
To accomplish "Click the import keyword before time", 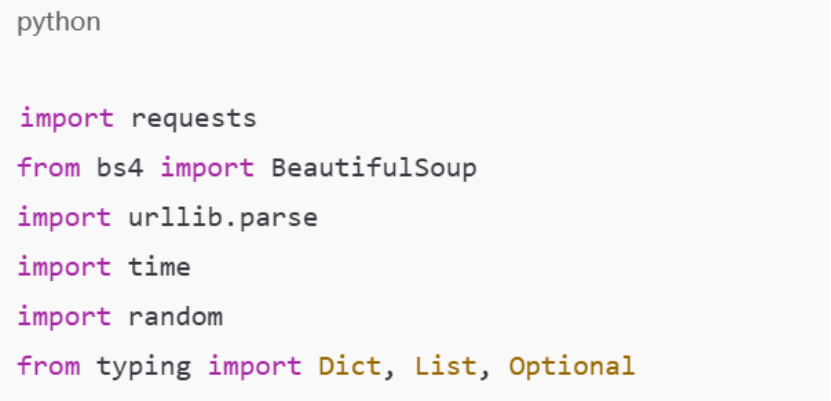I will (x=64, y=267).
